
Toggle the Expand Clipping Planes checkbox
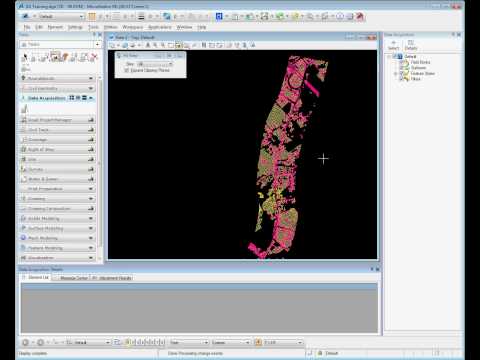point(127,70)
